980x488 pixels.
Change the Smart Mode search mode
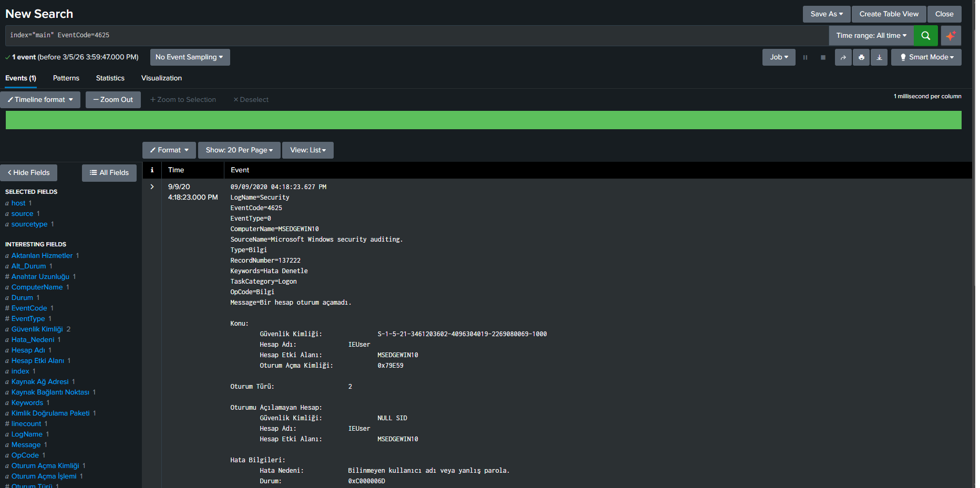point(926,57)
